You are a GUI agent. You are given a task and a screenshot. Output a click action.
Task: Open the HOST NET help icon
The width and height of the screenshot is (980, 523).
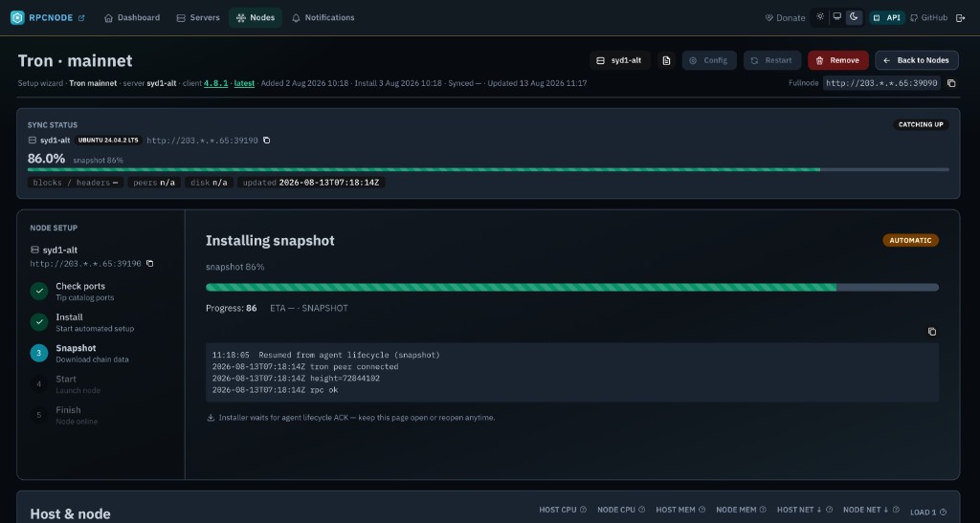coord(829,510)
